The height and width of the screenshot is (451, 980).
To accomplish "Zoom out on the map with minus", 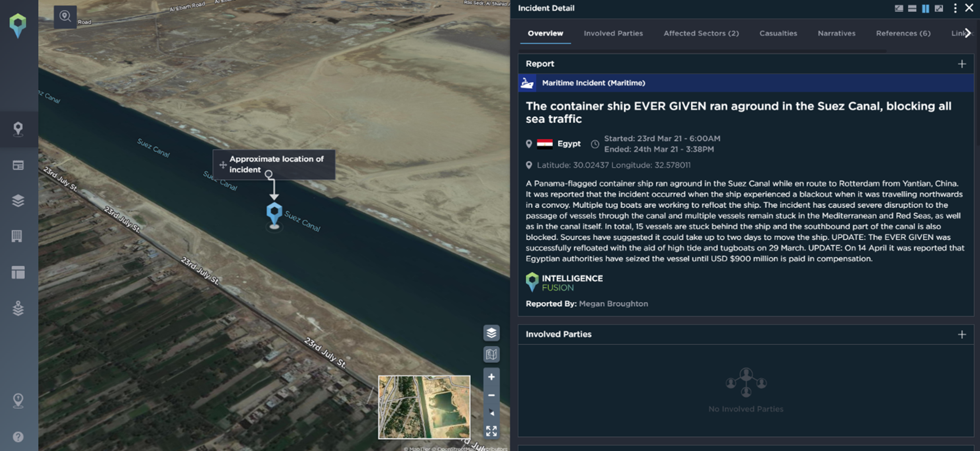I will [x=492, y=395].
